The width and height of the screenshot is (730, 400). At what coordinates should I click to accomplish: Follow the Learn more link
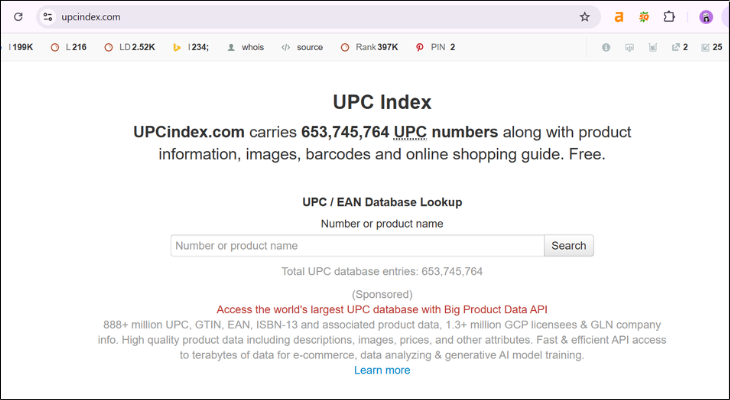(x=382, y=370)
